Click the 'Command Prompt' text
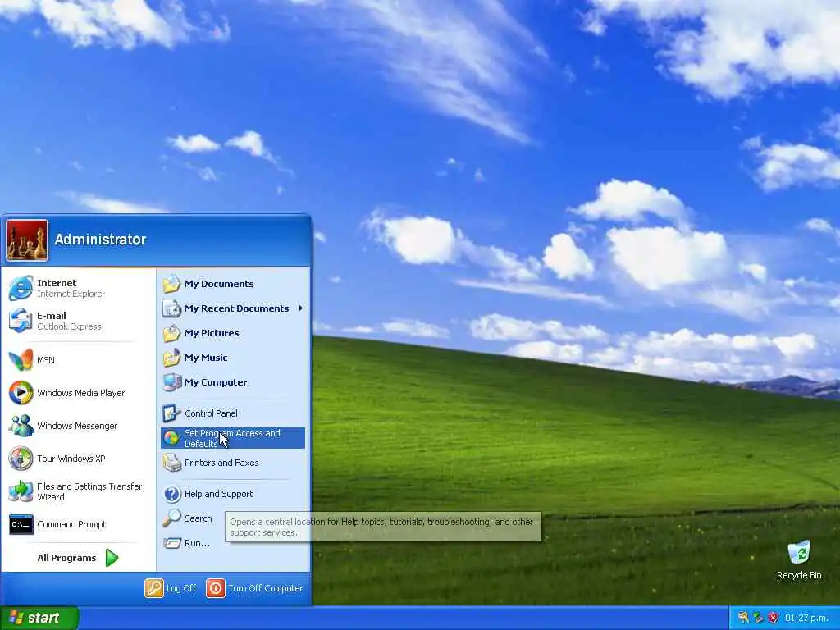This screenshot has height=630, width=840. click(72, 524)
